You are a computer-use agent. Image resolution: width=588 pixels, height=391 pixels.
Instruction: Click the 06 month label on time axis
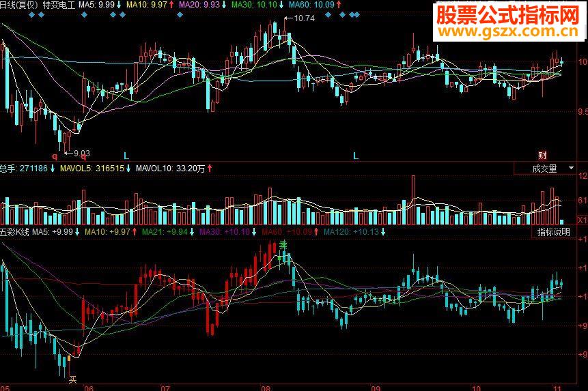click(89, 388)
